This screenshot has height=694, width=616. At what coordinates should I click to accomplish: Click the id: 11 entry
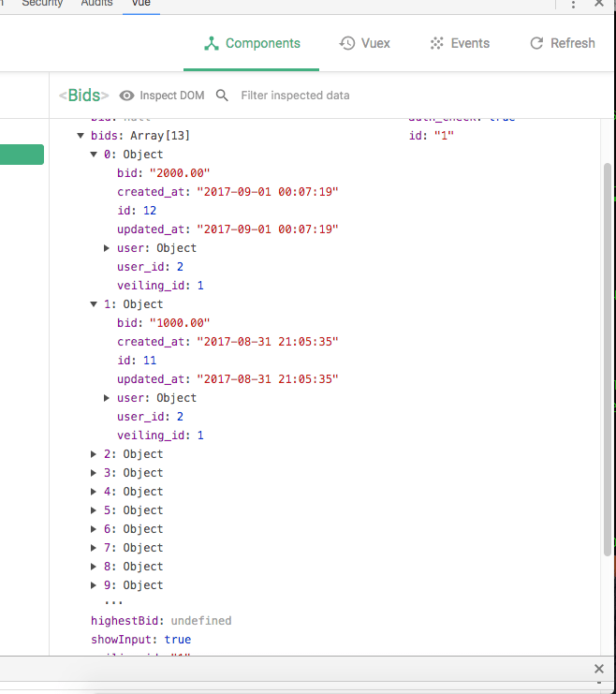pyautogui.click(x=137, y=361)
